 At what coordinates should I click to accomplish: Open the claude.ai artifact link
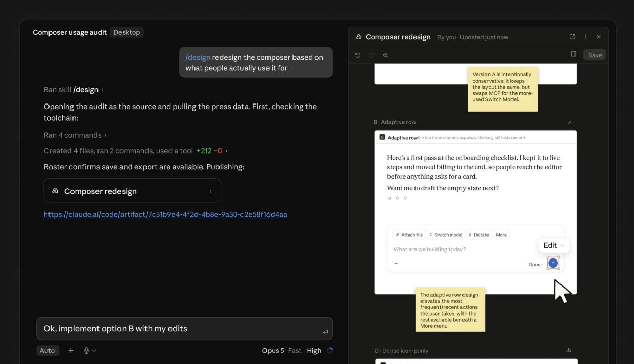(x=165, y=214)
